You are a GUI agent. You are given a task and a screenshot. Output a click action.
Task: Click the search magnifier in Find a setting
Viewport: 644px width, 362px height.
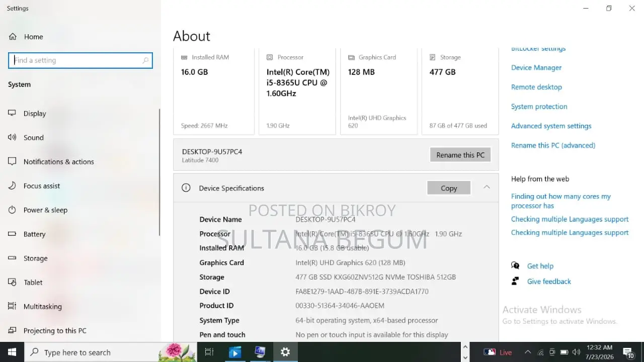(145, 60)
